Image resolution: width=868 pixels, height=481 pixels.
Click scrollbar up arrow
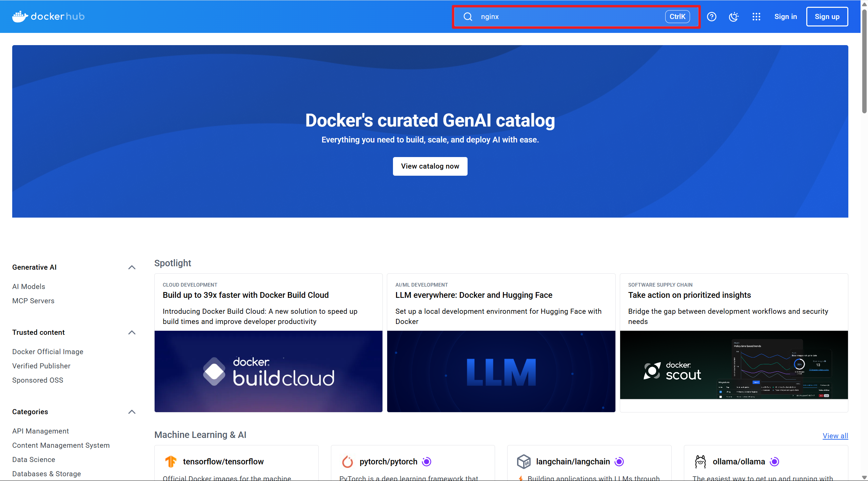point(864,4)
